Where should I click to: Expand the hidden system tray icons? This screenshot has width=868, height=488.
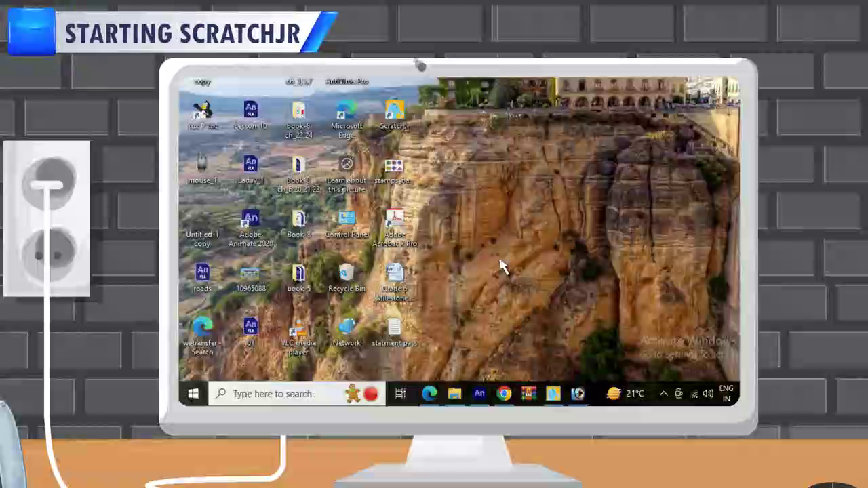tap(663, 394)
